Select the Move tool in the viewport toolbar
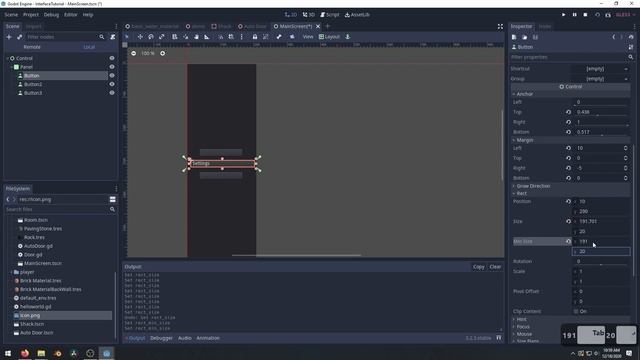 click(140, 37)
